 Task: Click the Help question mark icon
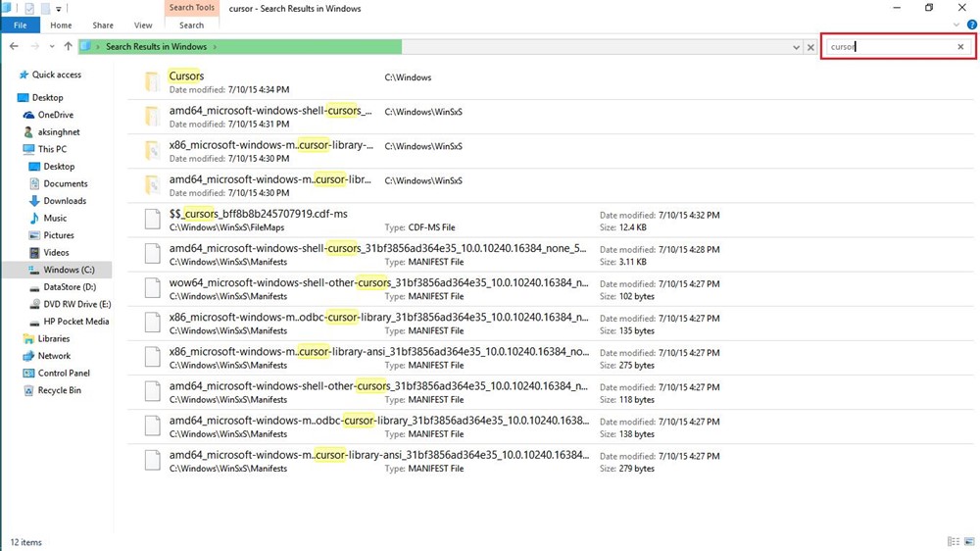[971, 25]
